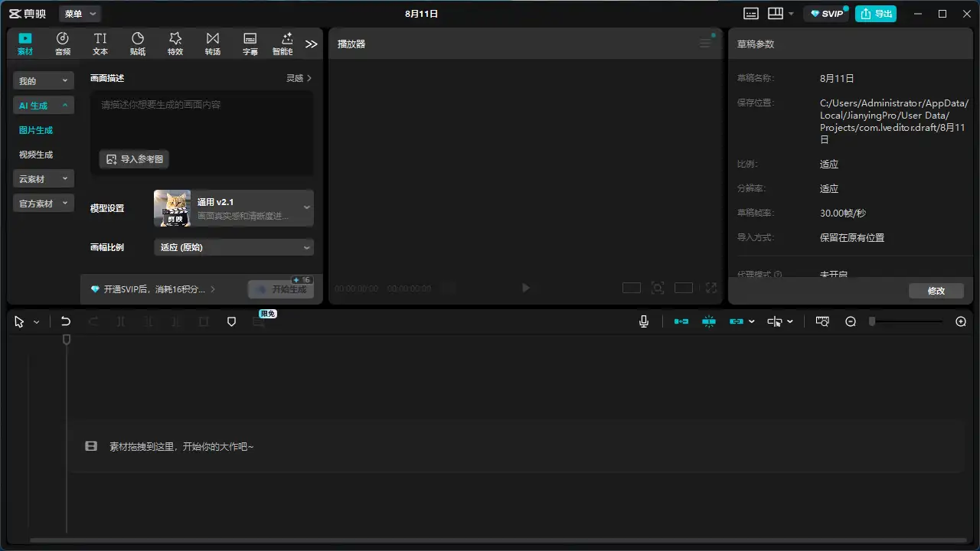Open the 特效 effects panel

(175, 44)
